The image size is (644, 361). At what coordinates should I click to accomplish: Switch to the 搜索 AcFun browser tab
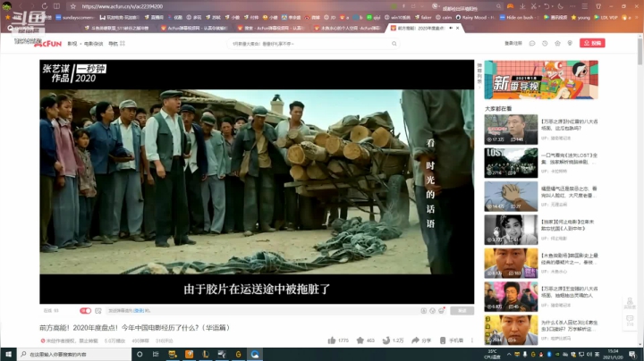pos(271,28)
